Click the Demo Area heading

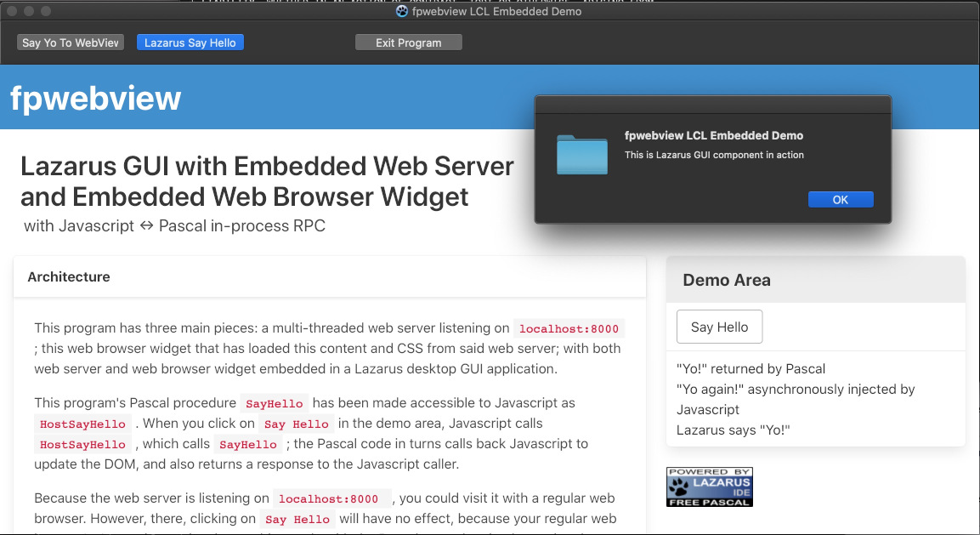point(726,280)
